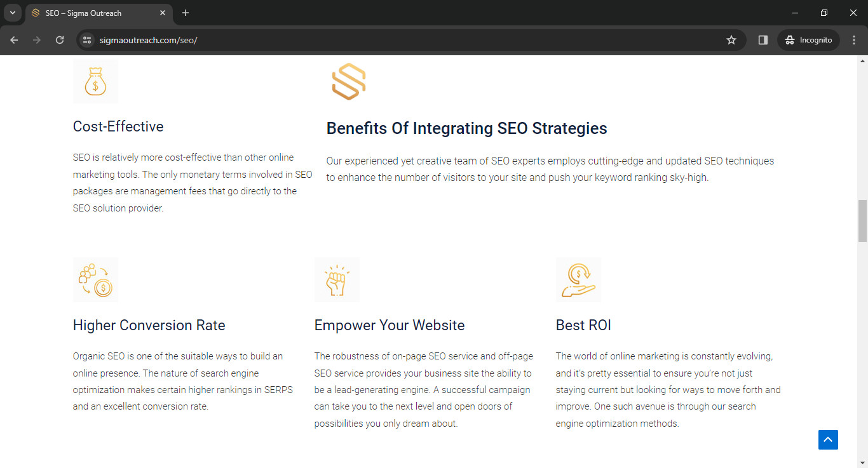Screen dimensions: 868x468
Task: Open the site information icon in the address bar
Action: point(86,39)
